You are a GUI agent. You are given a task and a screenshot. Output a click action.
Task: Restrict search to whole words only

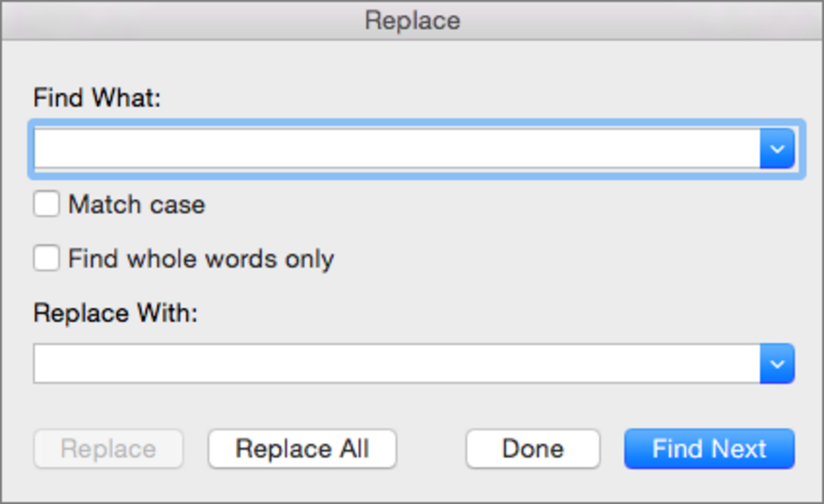click(x=46, y=259)
